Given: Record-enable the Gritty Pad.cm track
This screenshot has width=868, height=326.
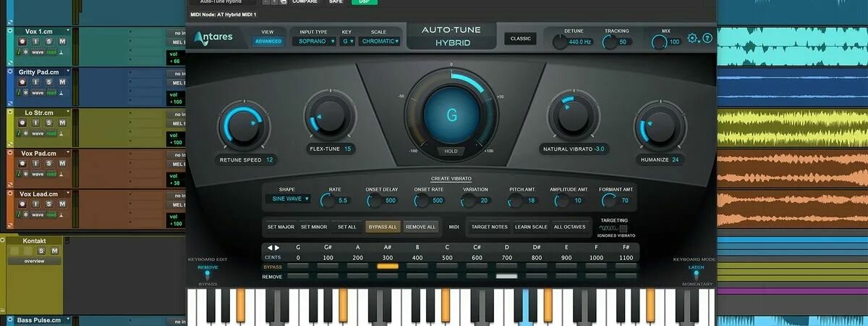Looking at the screenshot, I should click(x=23, y=82).
